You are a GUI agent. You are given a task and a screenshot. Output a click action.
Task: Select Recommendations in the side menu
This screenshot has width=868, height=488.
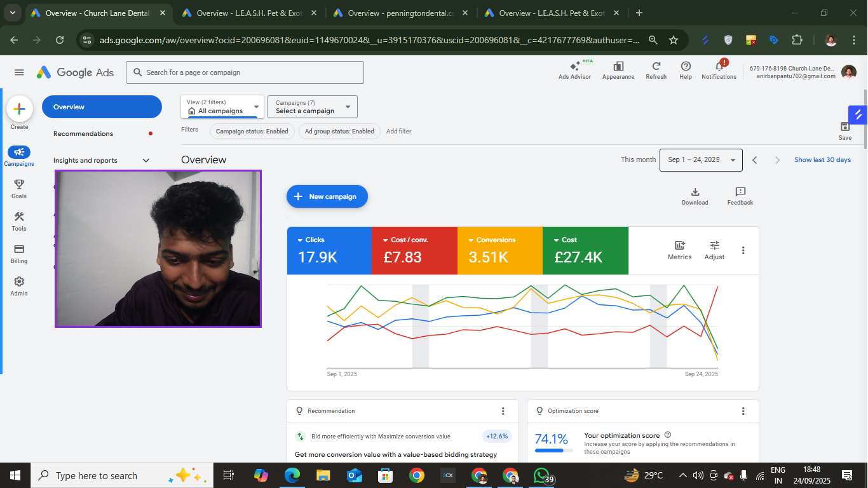[83, 134]
